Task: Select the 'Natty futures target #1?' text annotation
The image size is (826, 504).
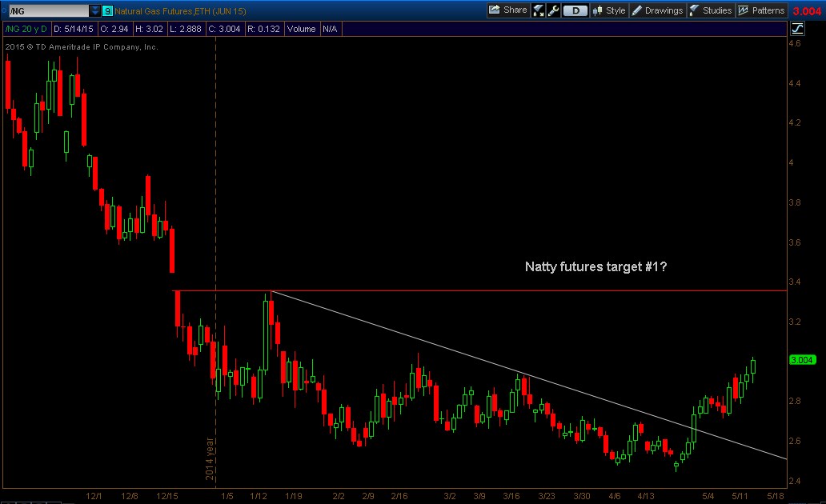Action: tap(595, 266)
